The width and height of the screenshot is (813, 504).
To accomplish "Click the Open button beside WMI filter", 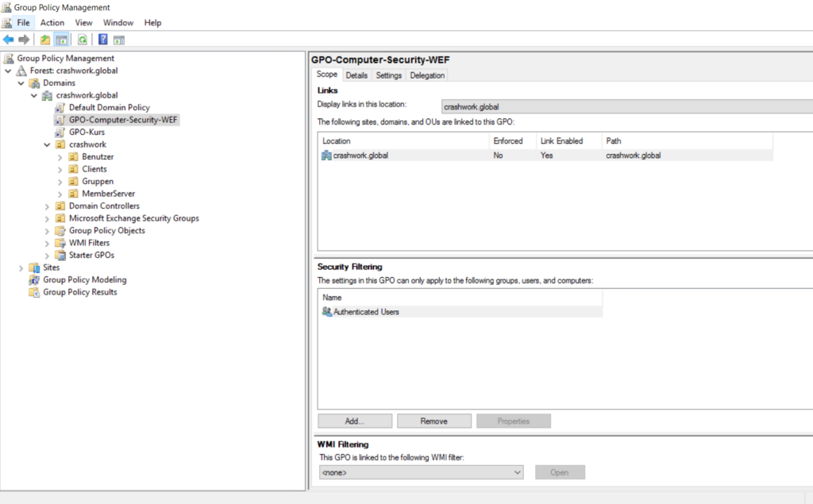I will 560,472.
